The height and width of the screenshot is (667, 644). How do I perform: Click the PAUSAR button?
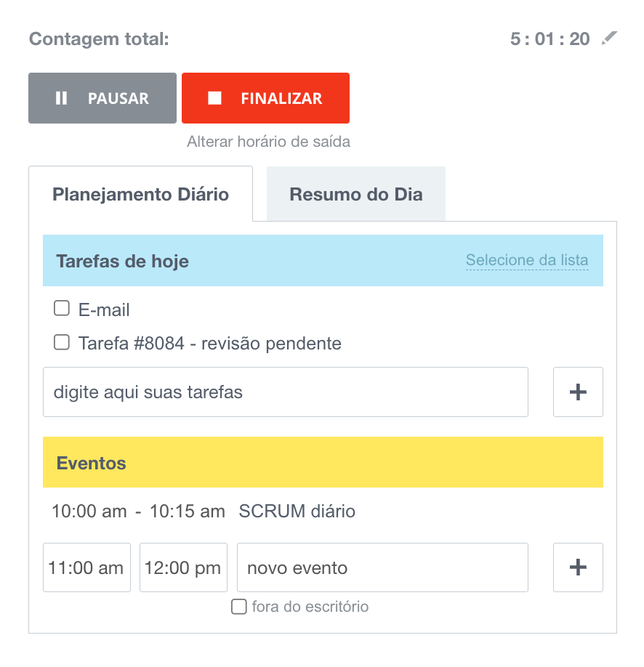point(102,97)
